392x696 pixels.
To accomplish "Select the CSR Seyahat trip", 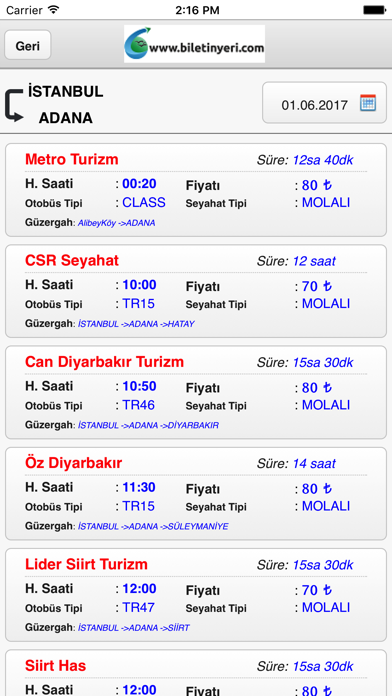I will [196, 291].
